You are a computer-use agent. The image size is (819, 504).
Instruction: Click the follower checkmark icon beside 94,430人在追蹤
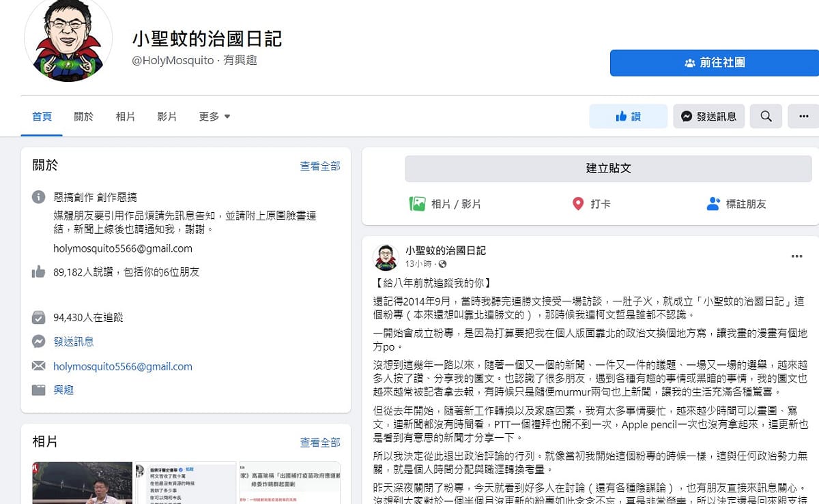pos(39,318)
